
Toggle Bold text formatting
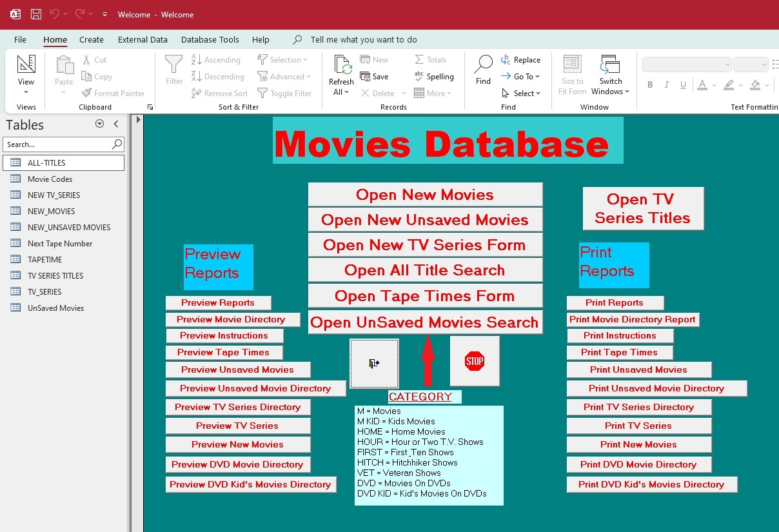coord(650,84)
